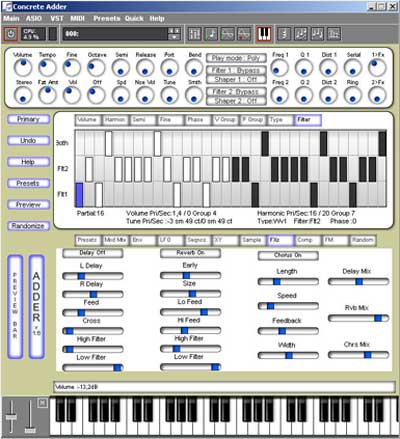Open the Mod Mix tab
Image resolution: width=400 pixels, height=439 pixels.
pos(115,240)
